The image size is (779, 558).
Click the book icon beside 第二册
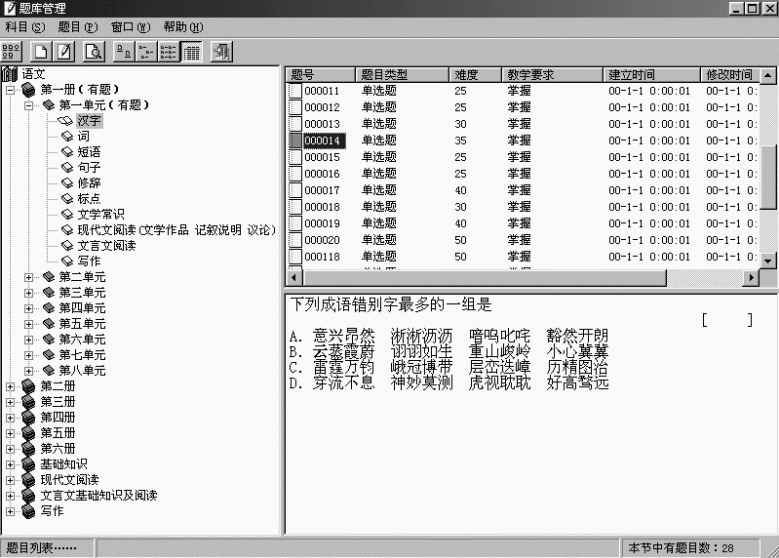29,386
